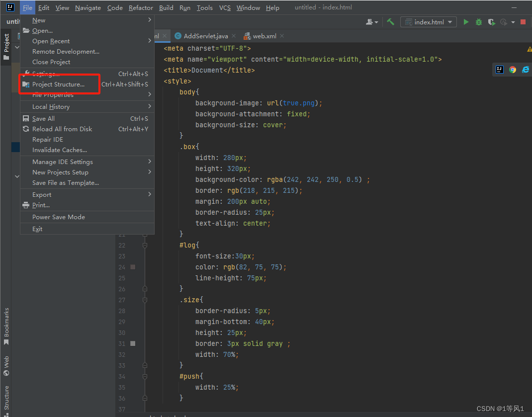Open the View menu
Image resolution: width=532 pixels, height=417 pixels.
[x=62, y=8]
